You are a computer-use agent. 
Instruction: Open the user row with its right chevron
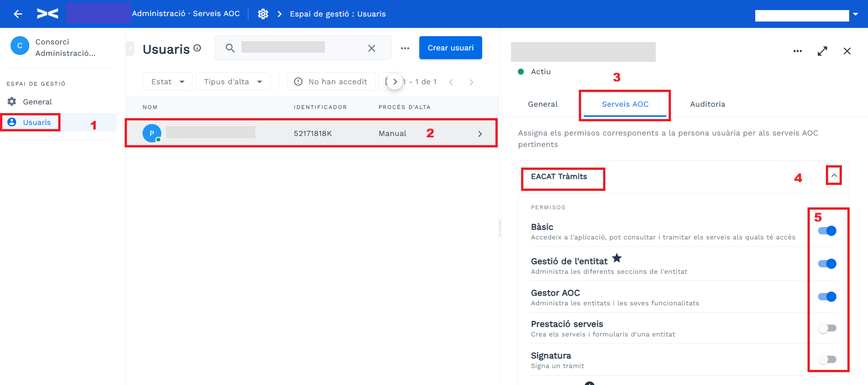tap(480, 134)
